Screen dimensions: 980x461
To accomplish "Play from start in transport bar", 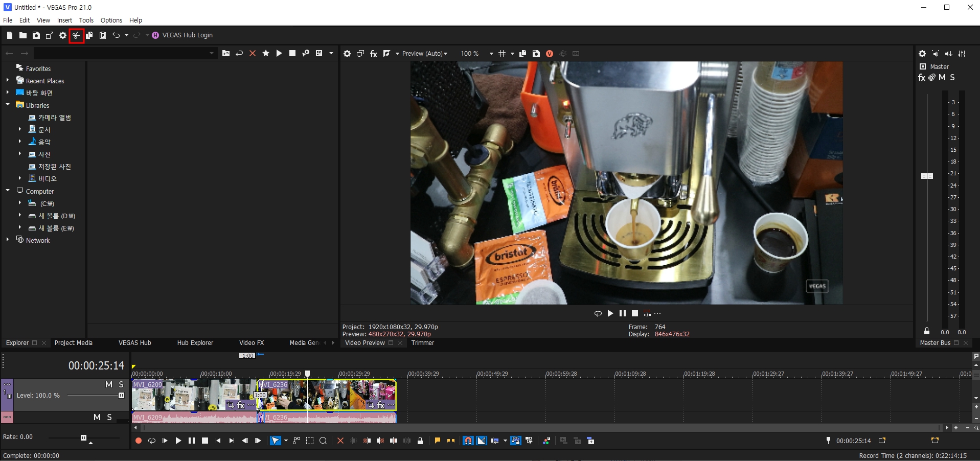I will pyautogui.click(x=165, y=441).
